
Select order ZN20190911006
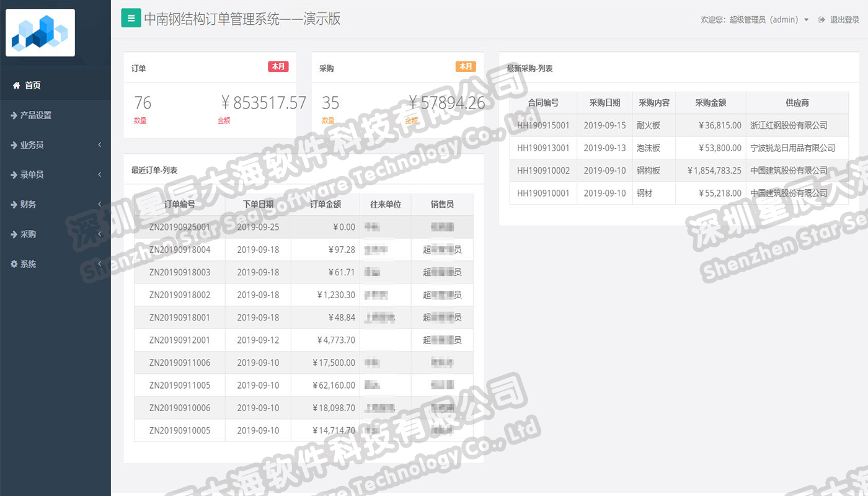click(x=180, y=363)
